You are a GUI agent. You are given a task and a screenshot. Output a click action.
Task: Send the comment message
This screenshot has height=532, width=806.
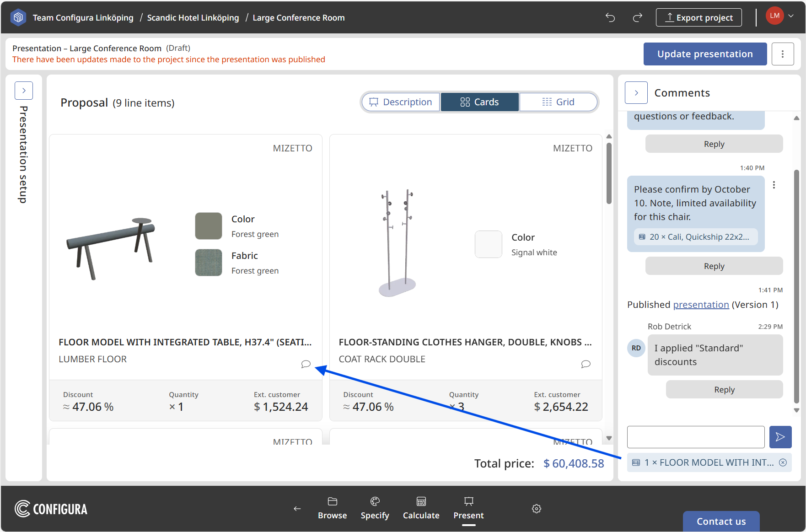point(780,437)
